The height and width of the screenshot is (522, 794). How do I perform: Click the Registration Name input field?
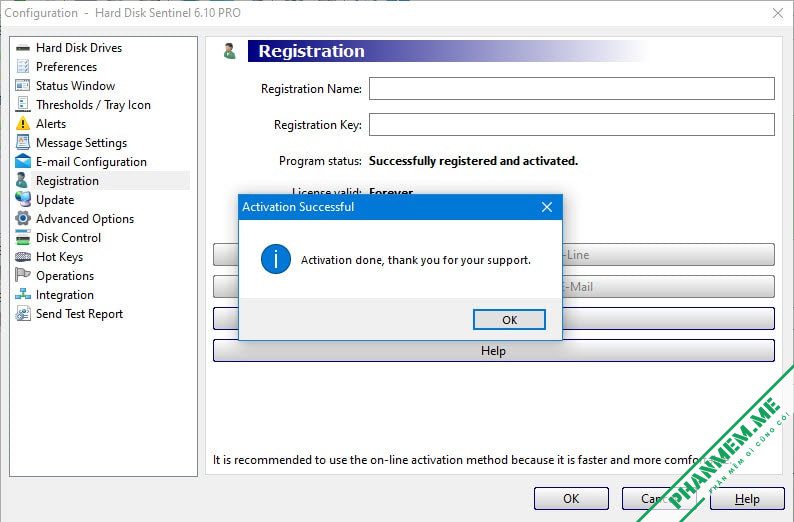(572, 89)
